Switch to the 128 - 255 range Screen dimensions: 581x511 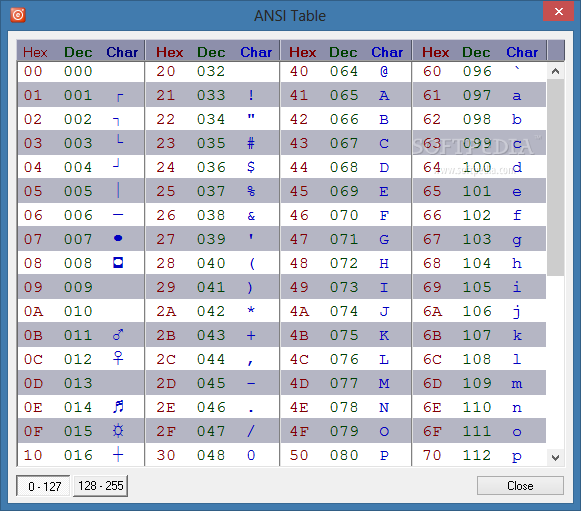[x=100, y=486]
